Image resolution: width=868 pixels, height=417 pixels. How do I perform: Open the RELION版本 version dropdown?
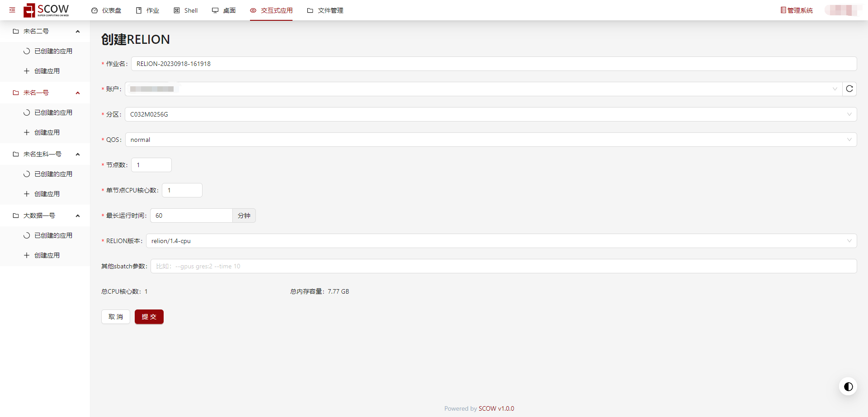[x=501, y=241]
